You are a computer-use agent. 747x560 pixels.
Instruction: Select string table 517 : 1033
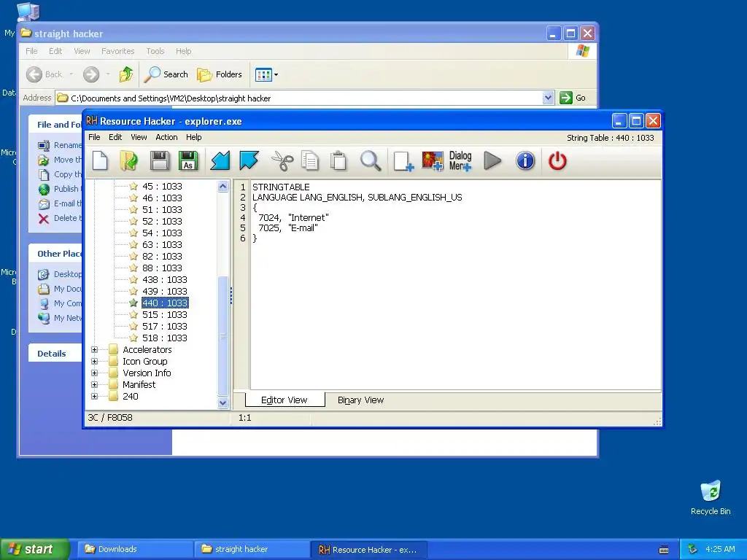click(x=164, y=326)
